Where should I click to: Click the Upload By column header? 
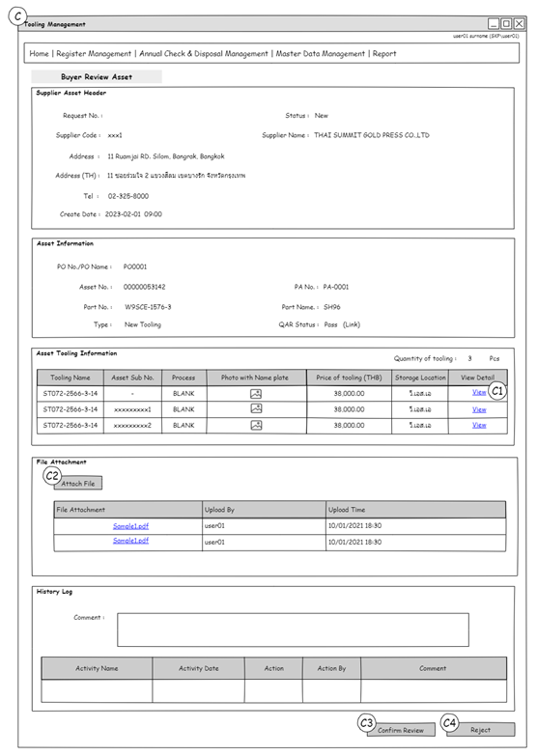tap(264, 510)
